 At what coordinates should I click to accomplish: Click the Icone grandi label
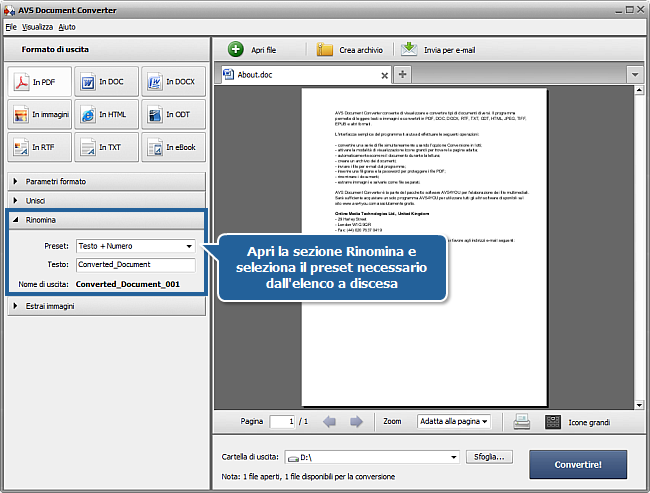pyautogui.click(x=589, y=423)
